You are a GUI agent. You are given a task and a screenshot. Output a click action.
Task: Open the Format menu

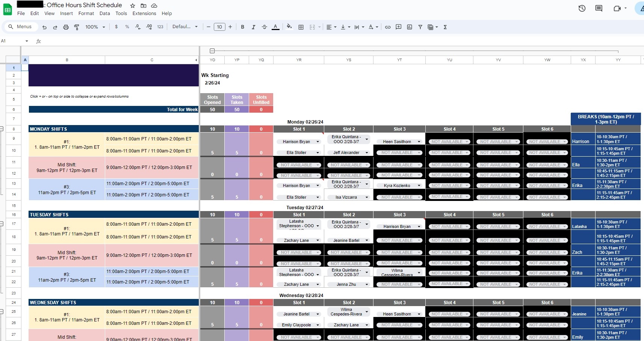coord(86,14)
